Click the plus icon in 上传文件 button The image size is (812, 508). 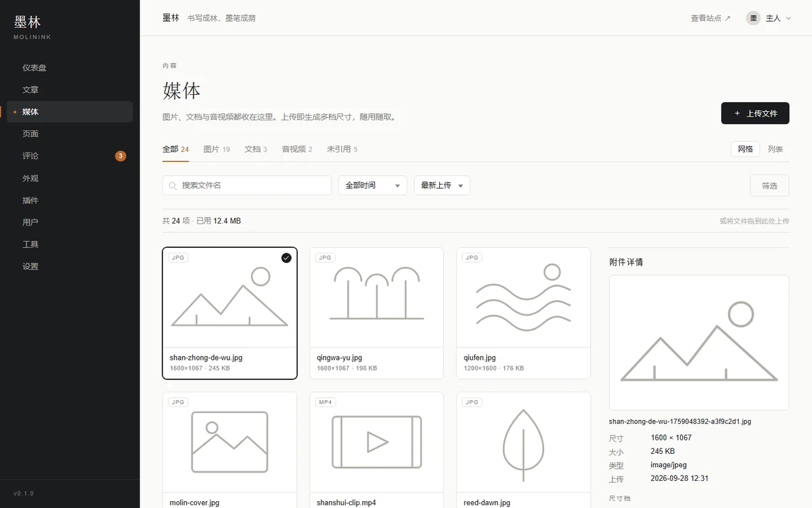pyautogui.click(x=738, y=114)
